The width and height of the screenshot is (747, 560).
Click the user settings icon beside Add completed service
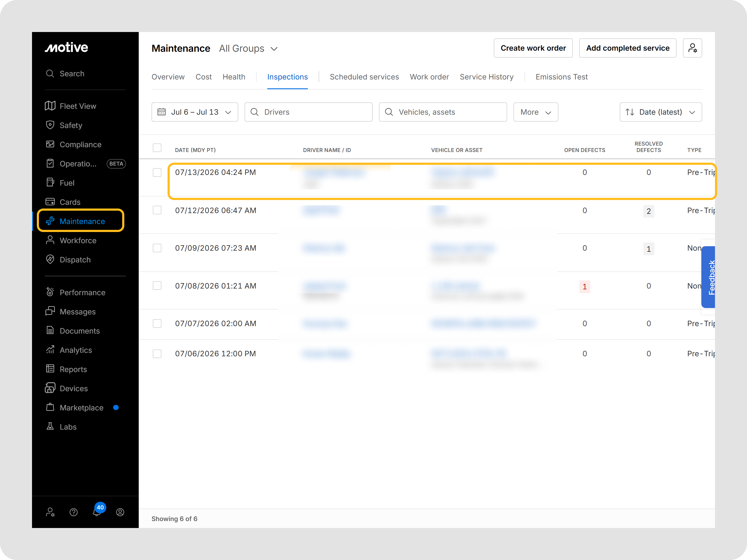[x=692, y=48]
